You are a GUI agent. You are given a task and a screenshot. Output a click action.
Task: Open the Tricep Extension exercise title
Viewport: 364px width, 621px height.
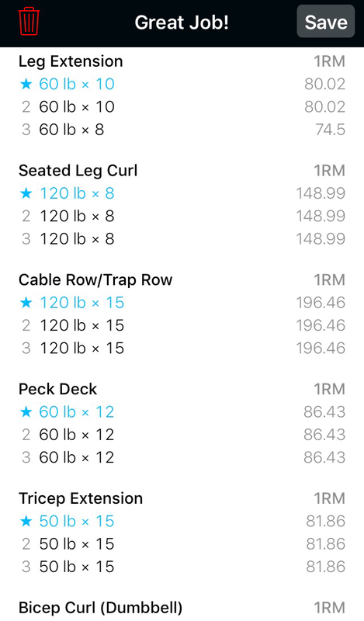point(81,498)
